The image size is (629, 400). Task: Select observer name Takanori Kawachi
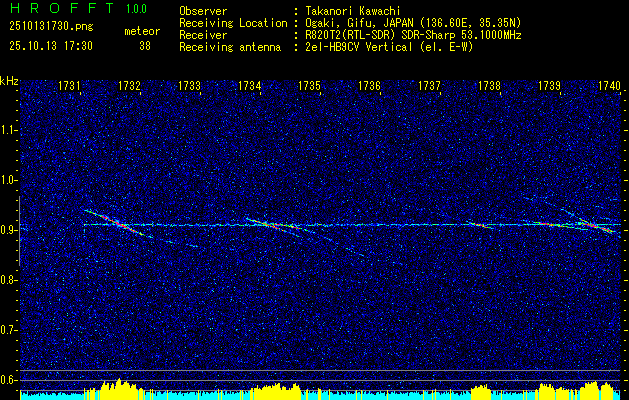[x=353, y=11]
